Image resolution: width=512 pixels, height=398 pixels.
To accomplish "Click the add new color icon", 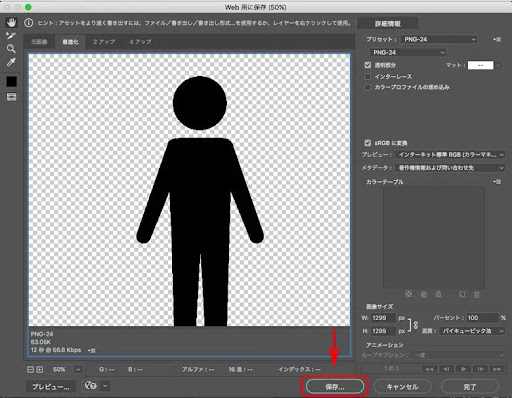I will [462, 294].
